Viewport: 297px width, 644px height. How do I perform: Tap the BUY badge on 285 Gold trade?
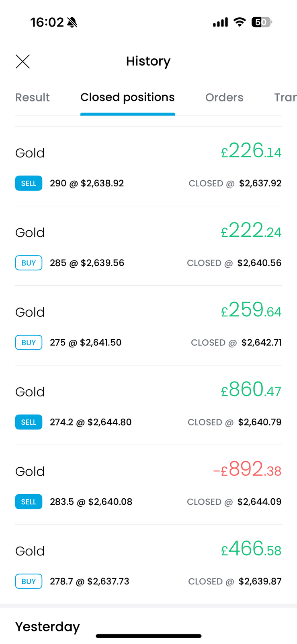pos(29,263)
